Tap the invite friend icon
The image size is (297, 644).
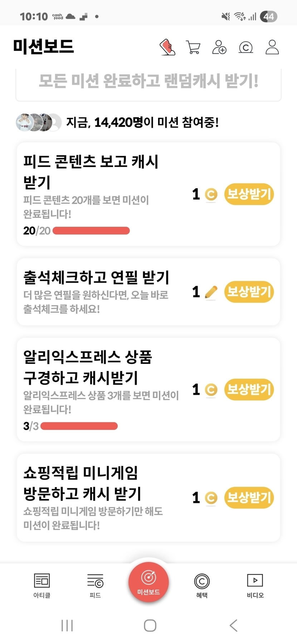[x=219, y=47]
